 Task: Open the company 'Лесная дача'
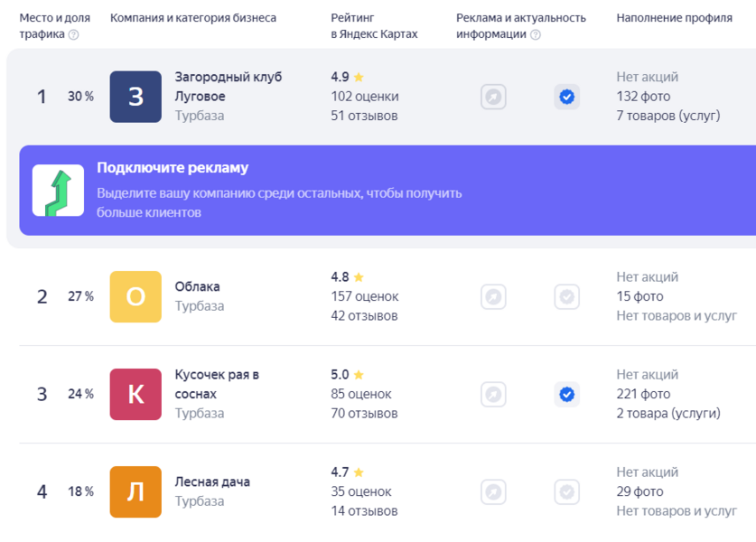point(212,481)
